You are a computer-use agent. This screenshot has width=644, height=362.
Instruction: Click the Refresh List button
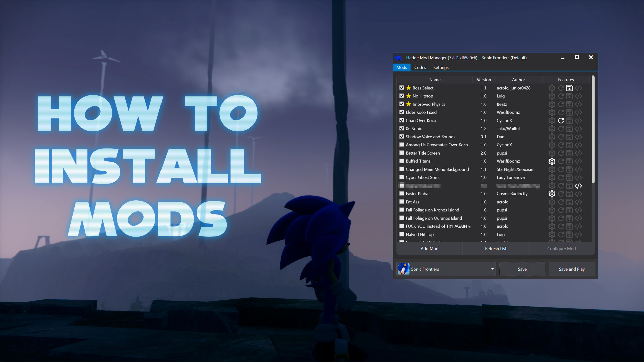pos(496,248)
